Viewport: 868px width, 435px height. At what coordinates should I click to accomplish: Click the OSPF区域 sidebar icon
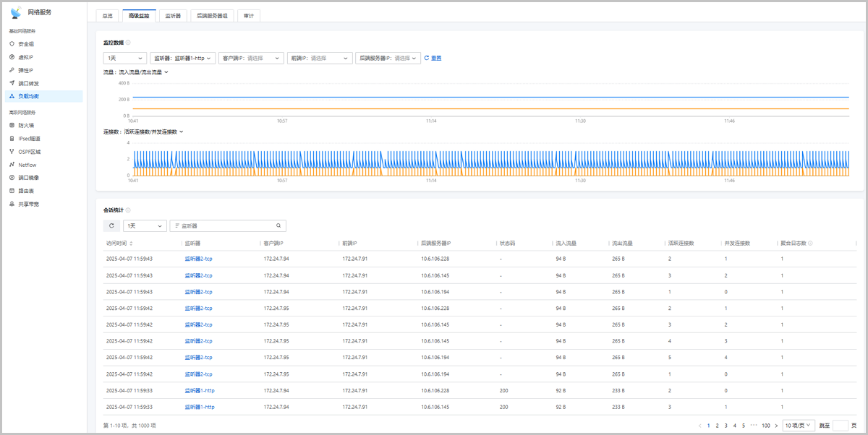click(12, 152)
